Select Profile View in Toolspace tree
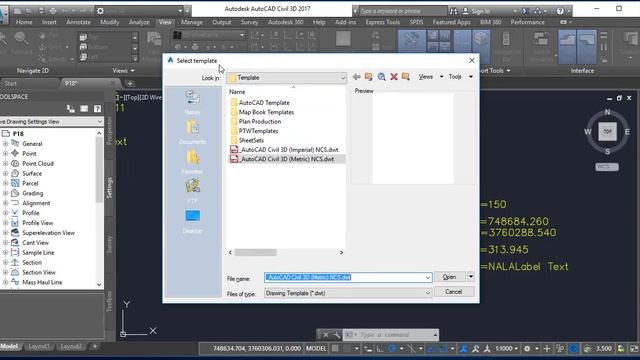Screen dimensions: 640x360 pos(38,223)
